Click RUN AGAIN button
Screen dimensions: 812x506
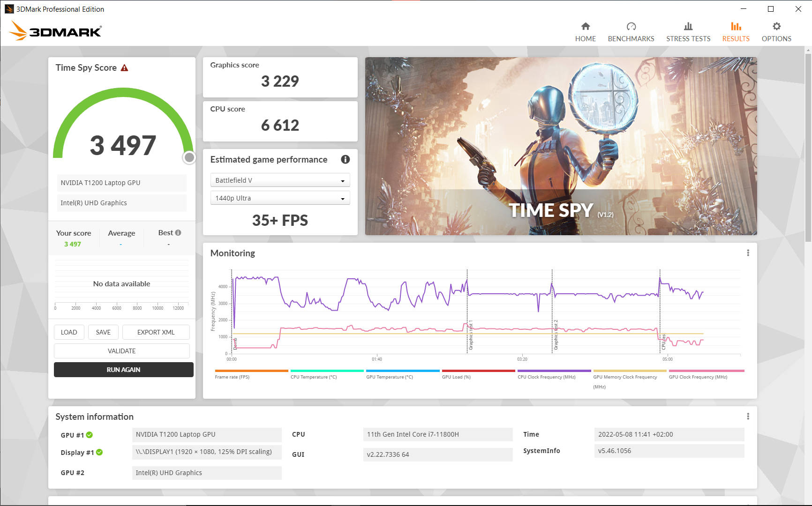click(124, 370)
